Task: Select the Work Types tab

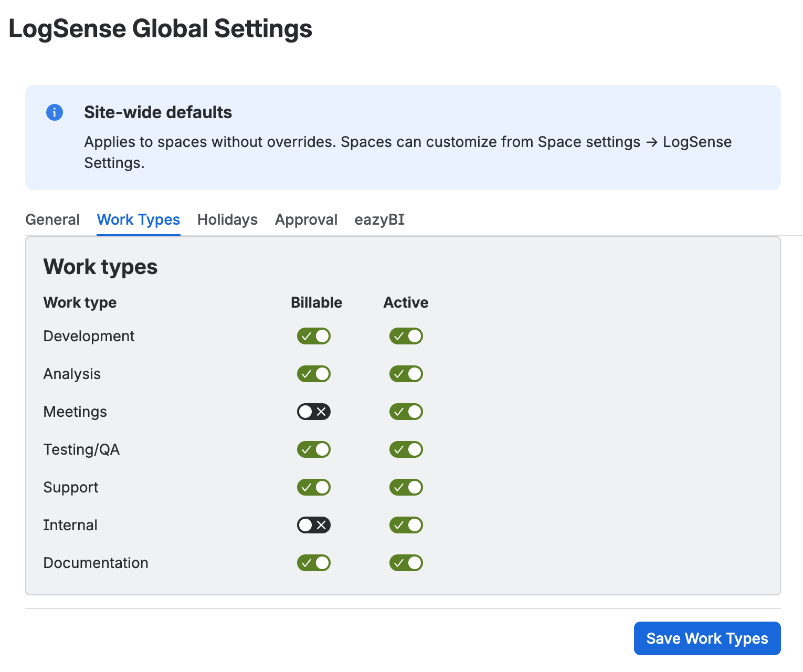Action: pyautogui.click(x=139, y=219)
